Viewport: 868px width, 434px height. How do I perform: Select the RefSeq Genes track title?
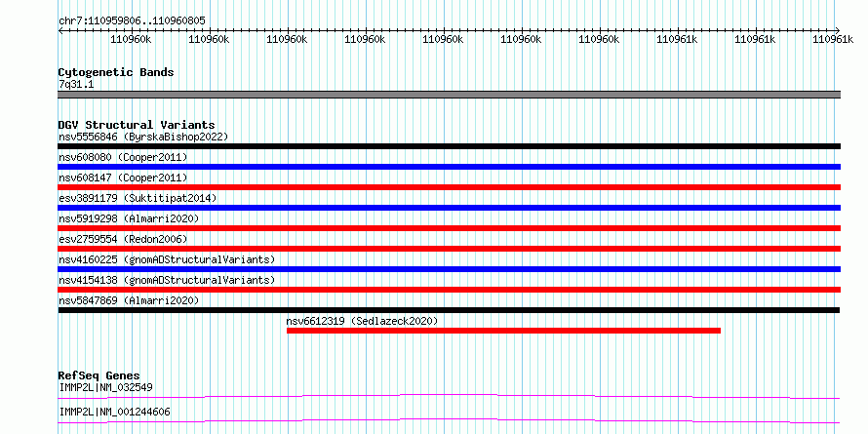99,376
